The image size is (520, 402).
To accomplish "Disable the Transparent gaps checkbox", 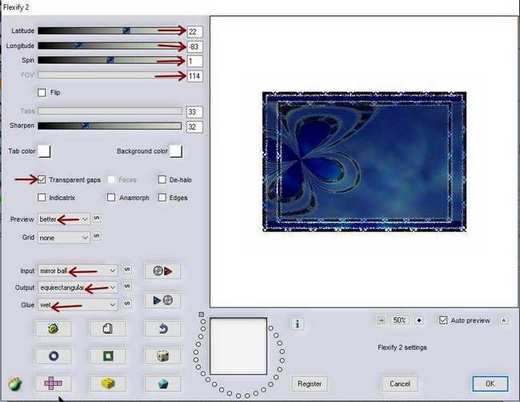I will 42,180.
